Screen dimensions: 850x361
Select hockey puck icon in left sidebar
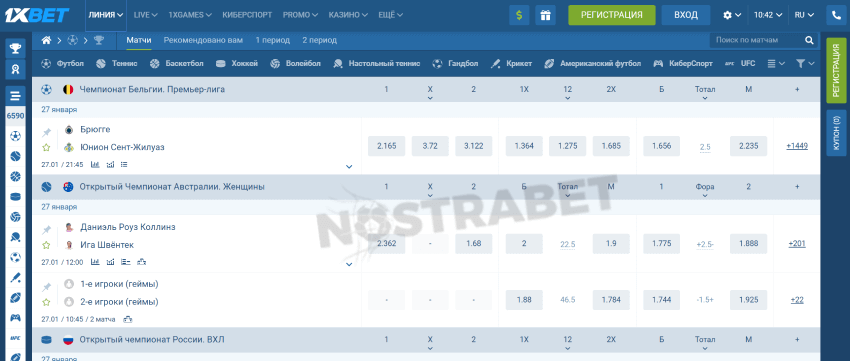pyautogui.click(x=15, y=196)
